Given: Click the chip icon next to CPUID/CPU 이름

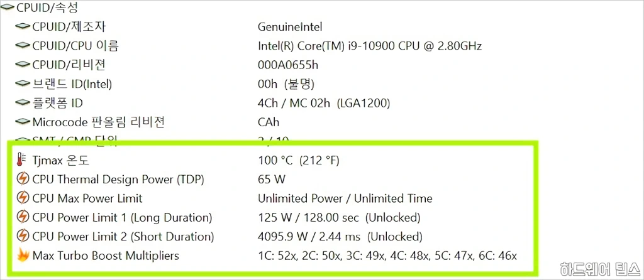Looking at the screenshot, I should point(23,46).
